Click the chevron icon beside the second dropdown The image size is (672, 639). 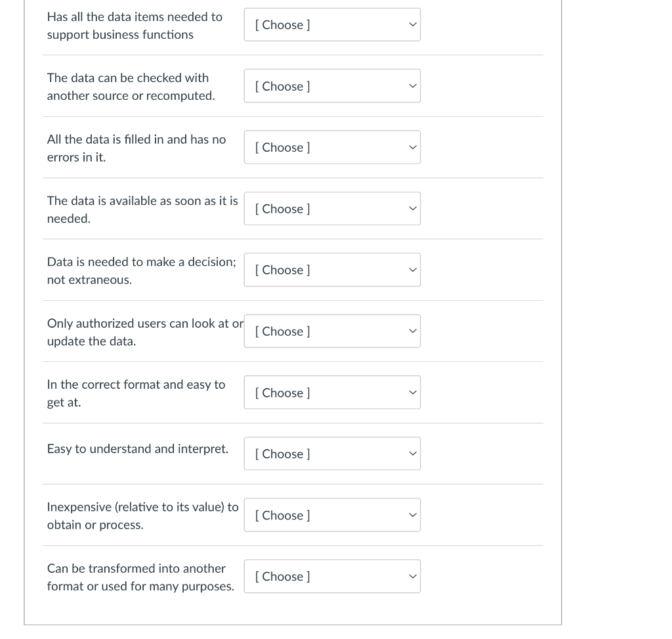(x=412, y=86)
